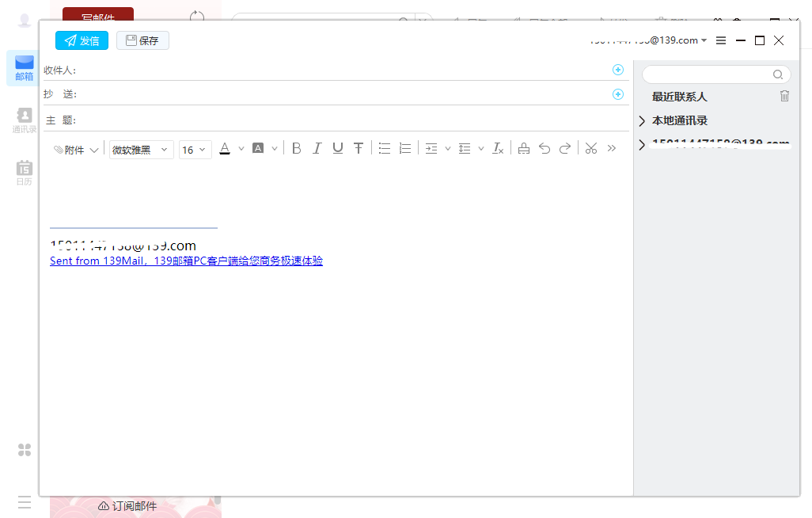
Task: Toggle underline formatting
Action: click(338, 148)
